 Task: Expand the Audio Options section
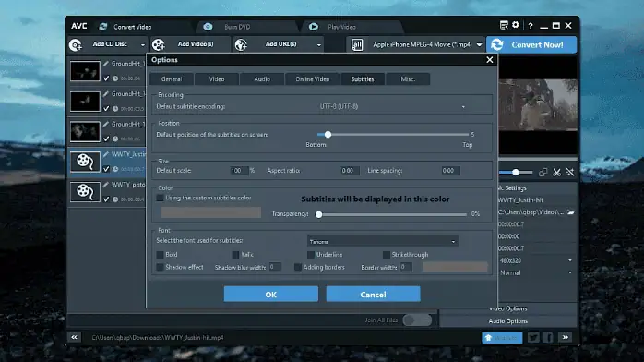[508, 321]
